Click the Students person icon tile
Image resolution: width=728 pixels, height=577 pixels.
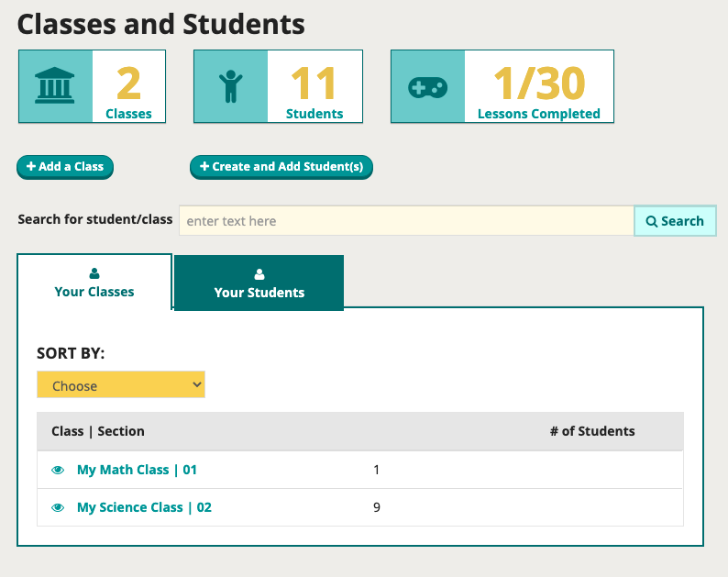click(231, 86)
